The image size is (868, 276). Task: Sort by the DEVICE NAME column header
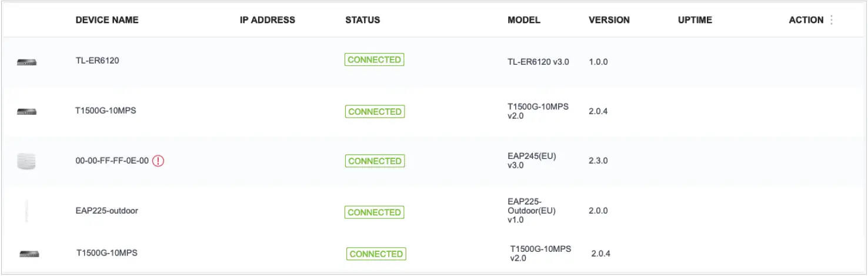107,20
